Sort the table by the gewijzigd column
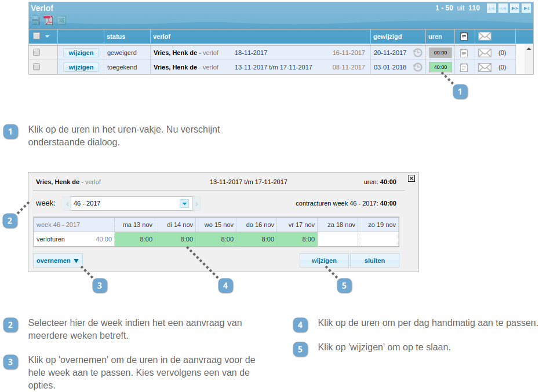 [387, 36]
